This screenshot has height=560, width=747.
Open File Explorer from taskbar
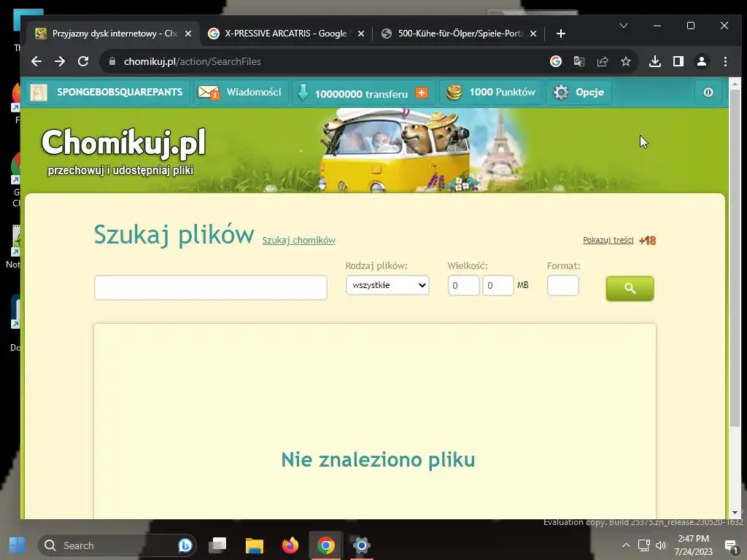coord(255,545)
